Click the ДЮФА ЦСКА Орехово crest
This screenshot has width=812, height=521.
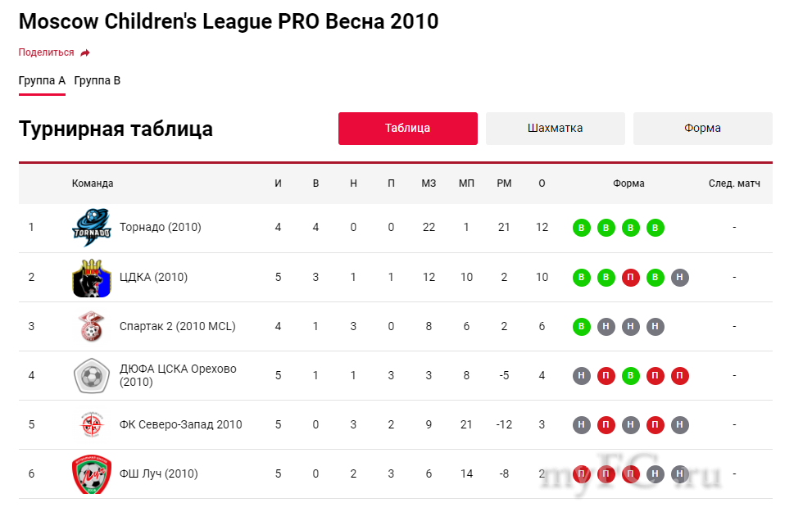[90, 375]
